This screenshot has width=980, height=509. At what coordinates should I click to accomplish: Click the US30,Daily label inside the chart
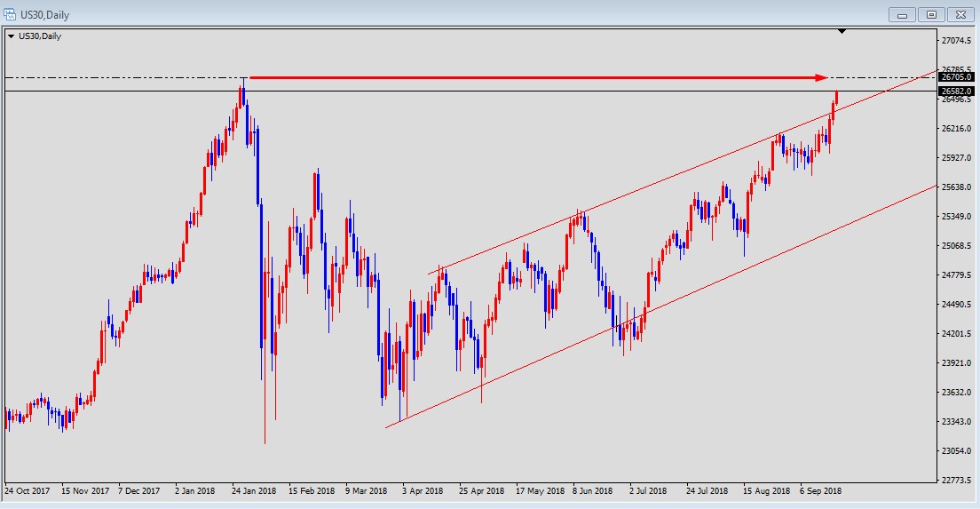click(x=40, y=36)
